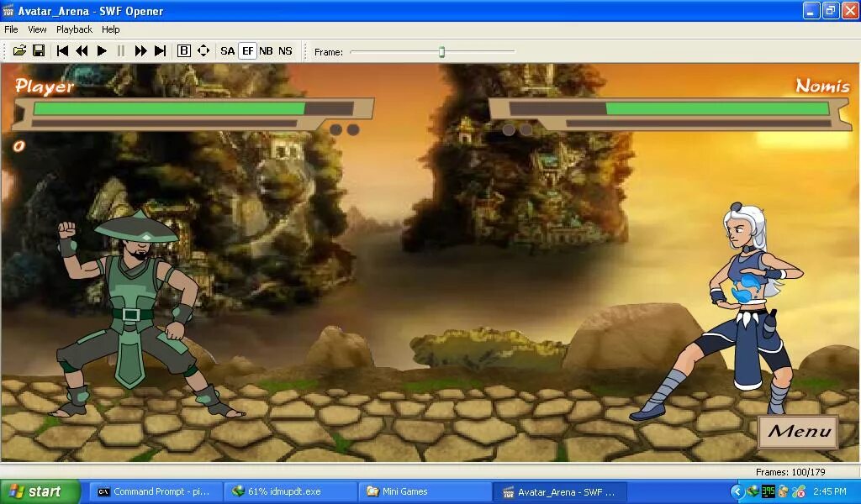The height and width of the screenshot is (504, 861).
Task: Click the Menu button in the game
Action: pos(799,432)
